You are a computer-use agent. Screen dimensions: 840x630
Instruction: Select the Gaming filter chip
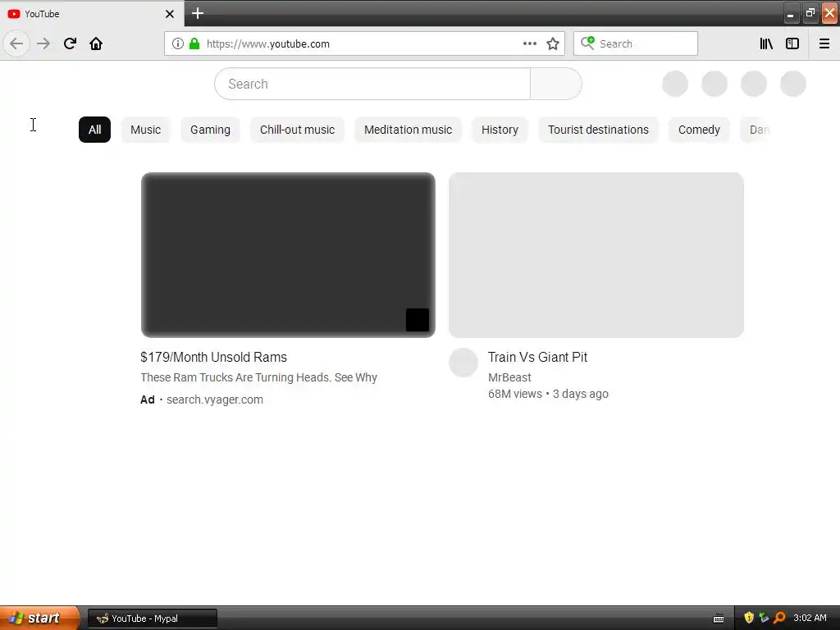click(x=210, y=130)
